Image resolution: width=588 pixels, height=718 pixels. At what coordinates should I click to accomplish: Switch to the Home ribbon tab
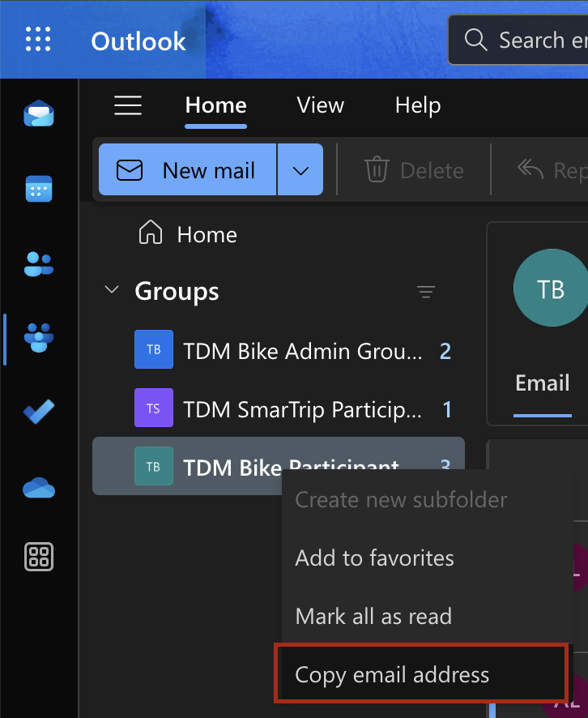point(216,105)
